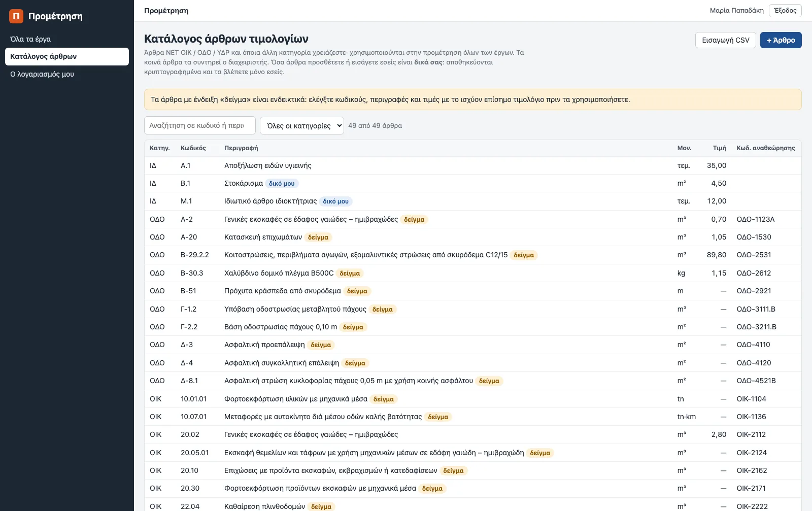The width and height of the screenshot is (812, 511).
Task: Click code A-20 cell
Action: 189,237
